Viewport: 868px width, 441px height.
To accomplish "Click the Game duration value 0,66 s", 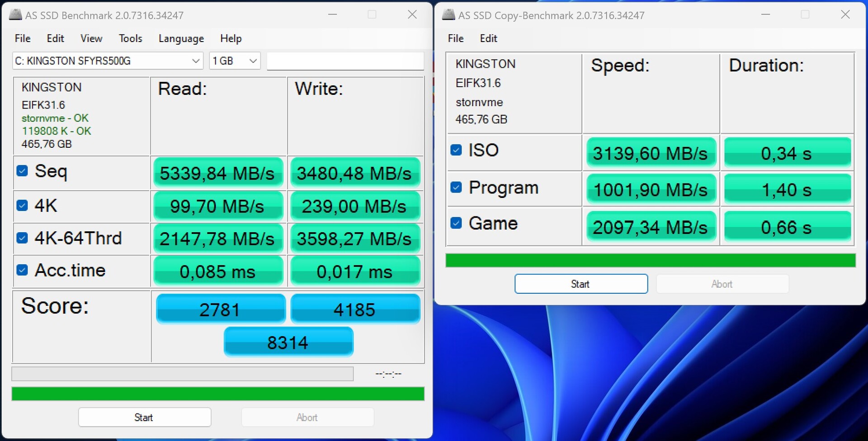I will coord(788,226).
